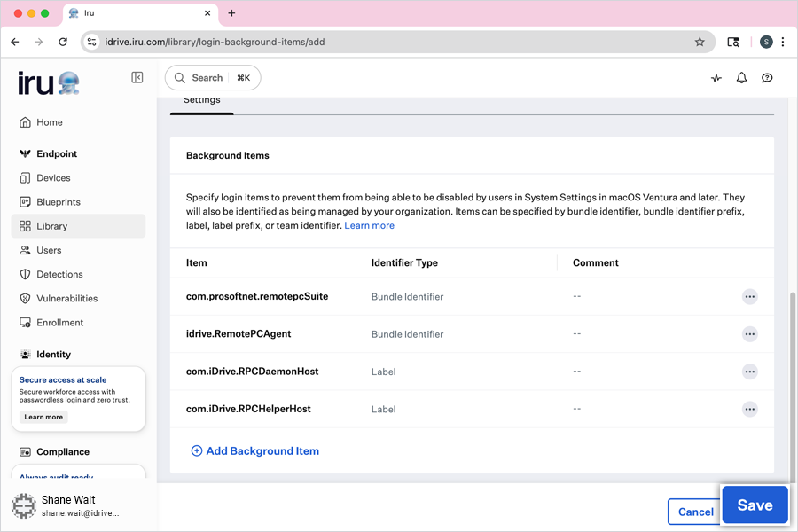Open options for com.iDrive.RPCDaemonHost row
Screen dimensions: 798x532
(x=750, y=372)
